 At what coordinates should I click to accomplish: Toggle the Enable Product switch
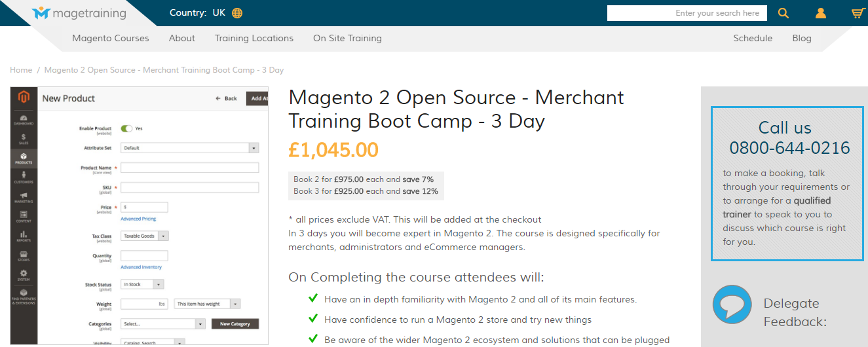(x=126, y=128)
